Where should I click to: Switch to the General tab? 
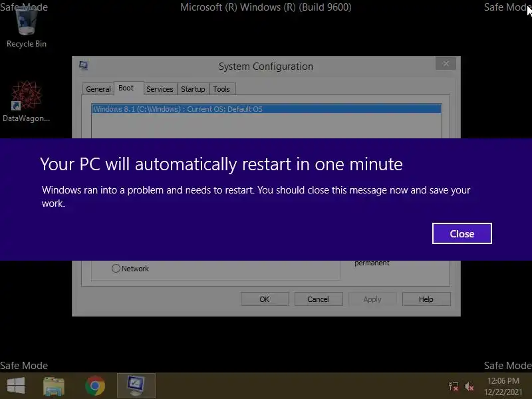98,89
